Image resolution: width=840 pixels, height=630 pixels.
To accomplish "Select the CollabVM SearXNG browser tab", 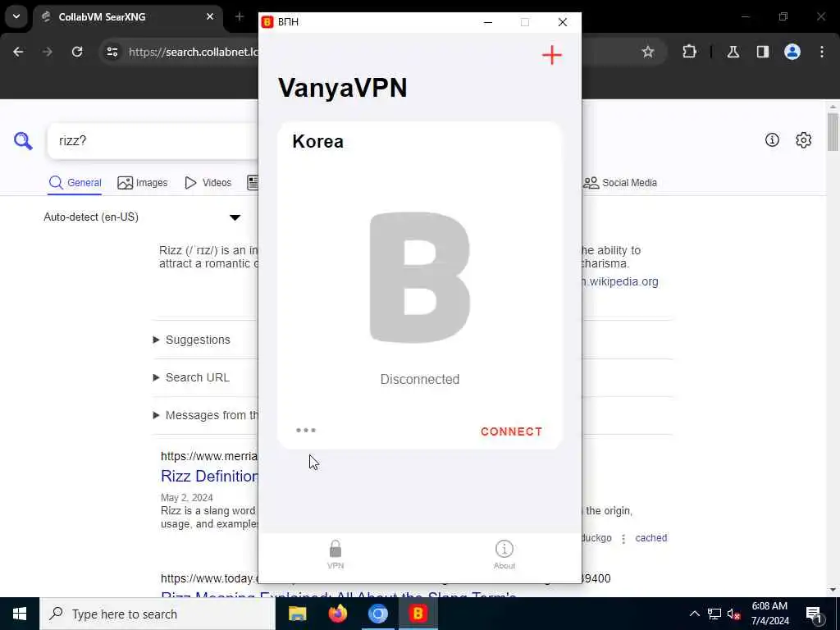I will click(128, 17).
